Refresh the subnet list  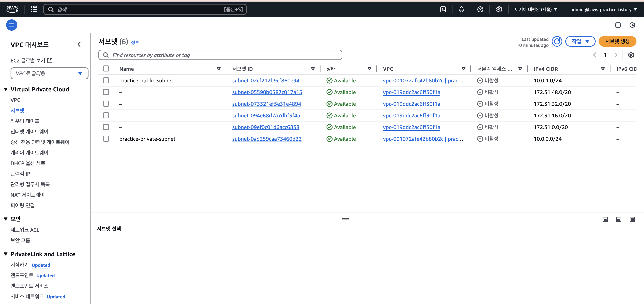tap(557, 41)
